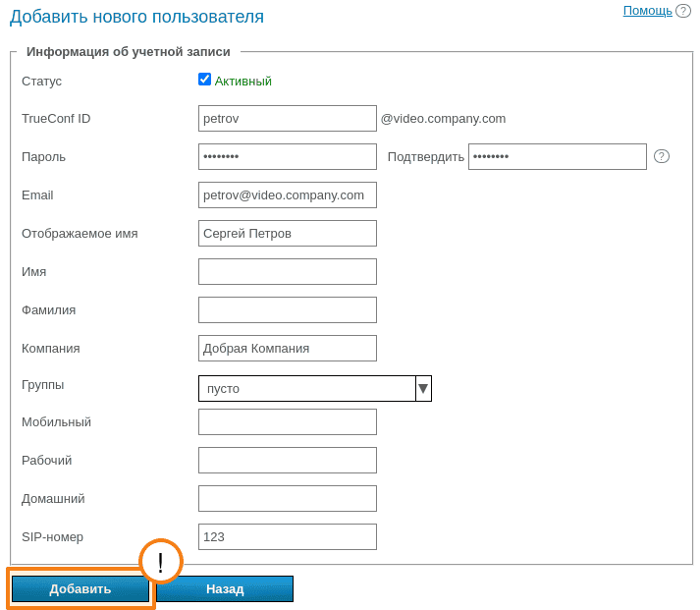Click the Добавить button
Viewport: 700px width, 610px height.
[81, 589]
